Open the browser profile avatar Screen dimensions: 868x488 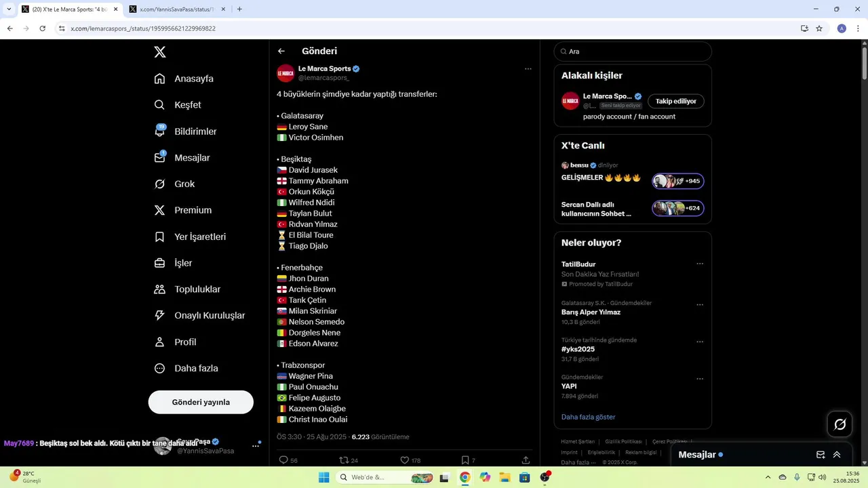[x=842, y=28]
